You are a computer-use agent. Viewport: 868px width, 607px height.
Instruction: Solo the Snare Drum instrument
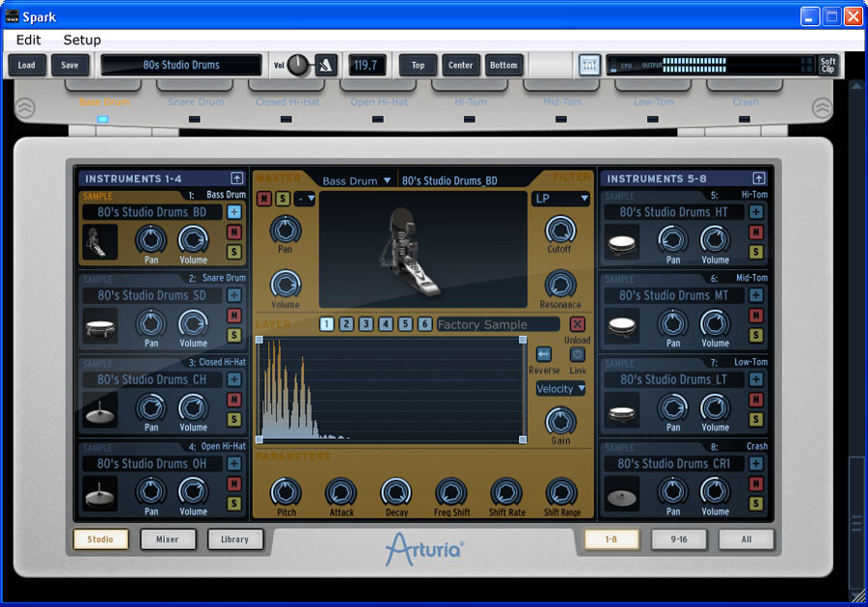[233, 335]
